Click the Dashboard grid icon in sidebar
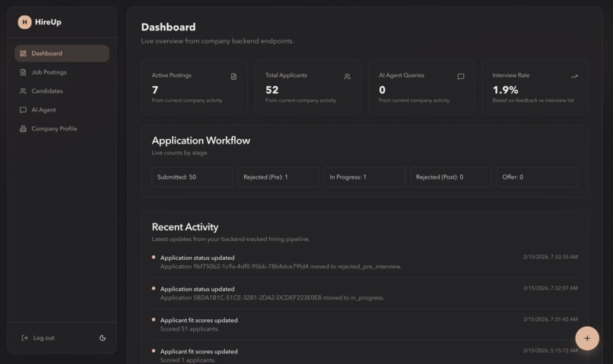 (x=23, y=53)
